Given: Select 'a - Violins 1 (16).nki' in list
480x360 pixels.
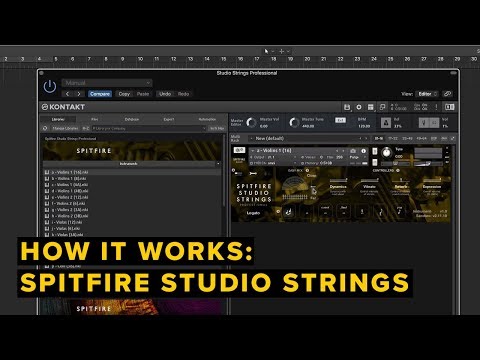Looking at the screenshot, I should tap(132, 172).
